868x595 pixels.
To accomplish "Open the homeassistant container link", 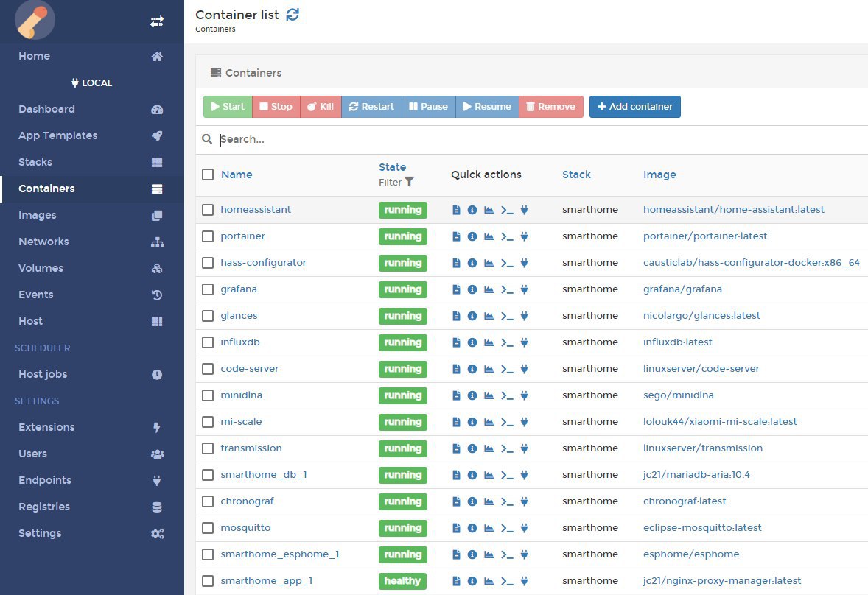I will point(256,210).
